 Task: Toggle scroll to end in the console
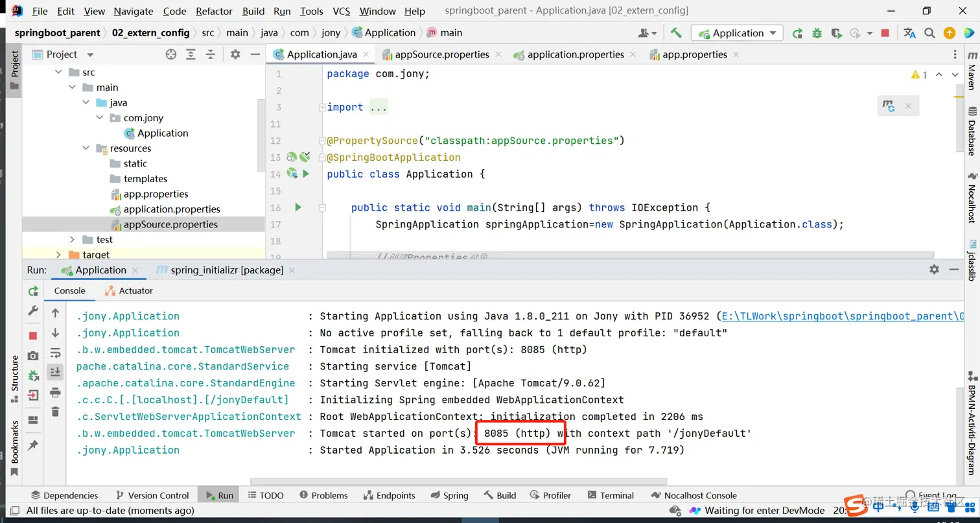[56, 372]
